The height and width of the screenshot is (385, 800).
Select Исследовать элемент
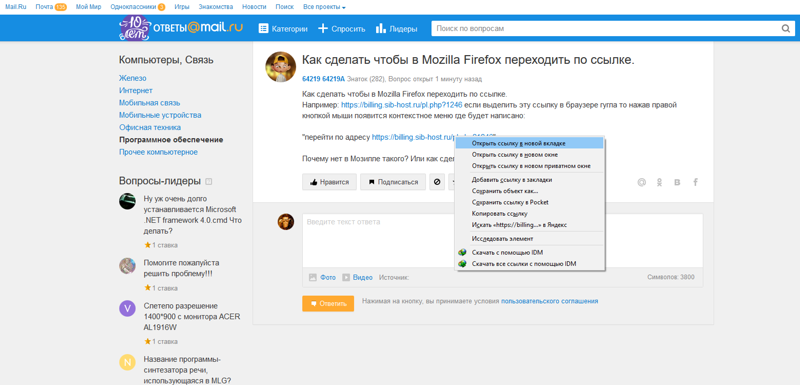(x=529, y=239)
